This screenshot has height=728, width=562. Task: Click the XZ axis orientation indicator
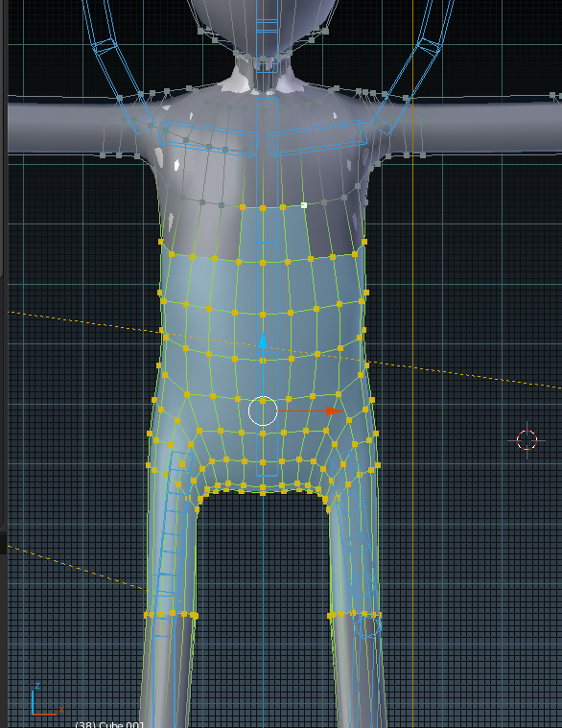46,700
